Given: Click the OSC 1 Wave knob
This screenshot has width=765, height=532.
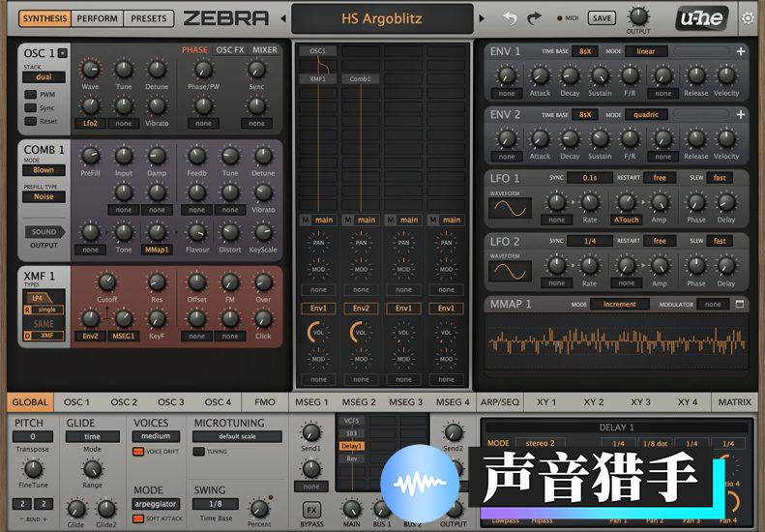Looking at the screenshot, I should pyautogui.click(x=90, y=70).
